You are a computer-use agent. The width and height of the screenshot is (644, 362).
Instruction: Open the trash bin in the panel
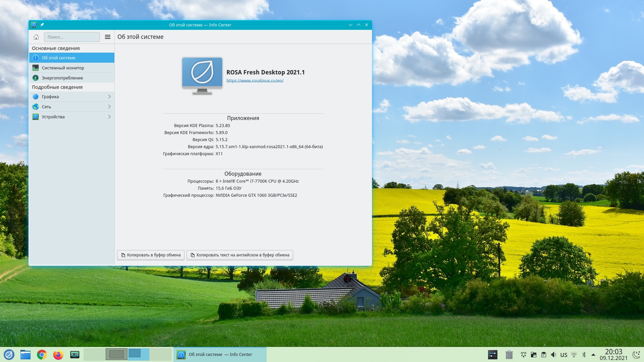click(509, 354)
